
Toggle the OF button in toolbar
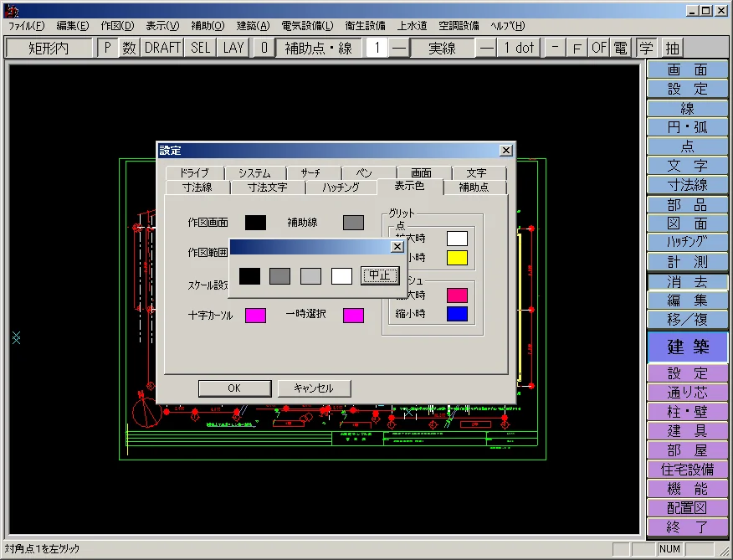599,48
